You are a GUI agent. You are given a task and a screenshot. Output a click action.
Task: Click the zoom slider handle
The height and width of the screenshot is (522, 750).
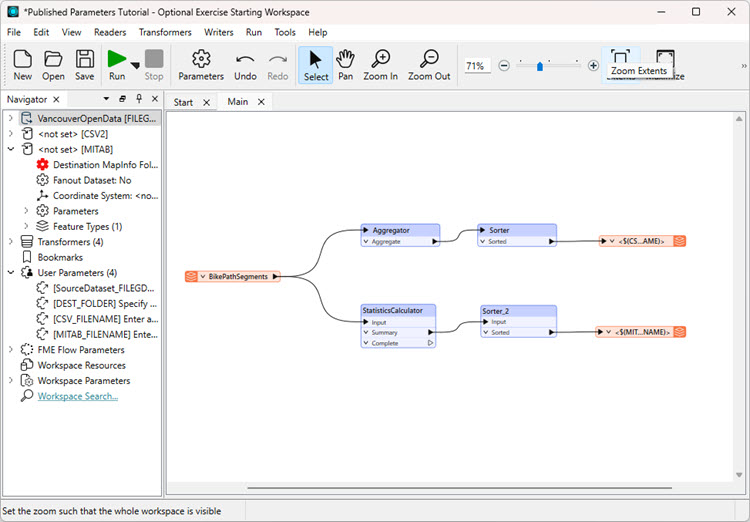pyautogui.click(x=540, y=66)
